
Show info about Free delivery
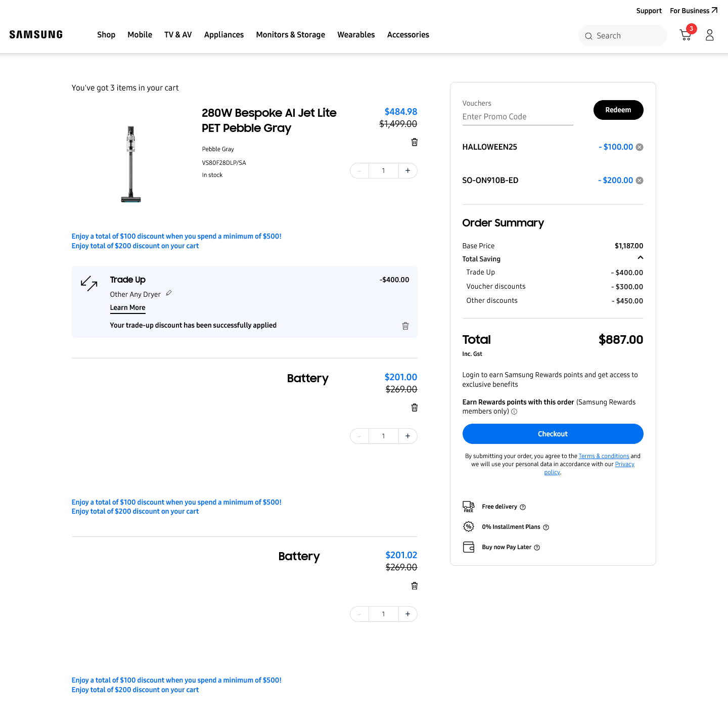pos(523,507)
